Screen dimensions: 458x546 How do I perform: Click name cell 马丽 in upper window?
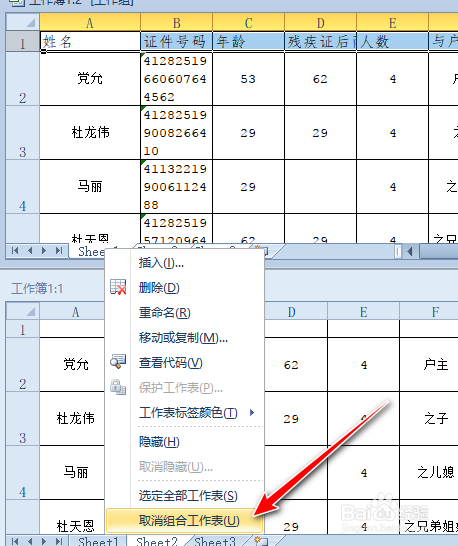point(90,187)
